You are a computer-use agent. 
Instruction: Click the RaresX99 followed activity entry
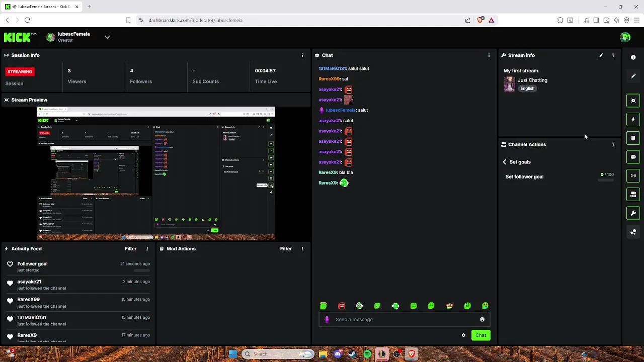tap(78, 302)
